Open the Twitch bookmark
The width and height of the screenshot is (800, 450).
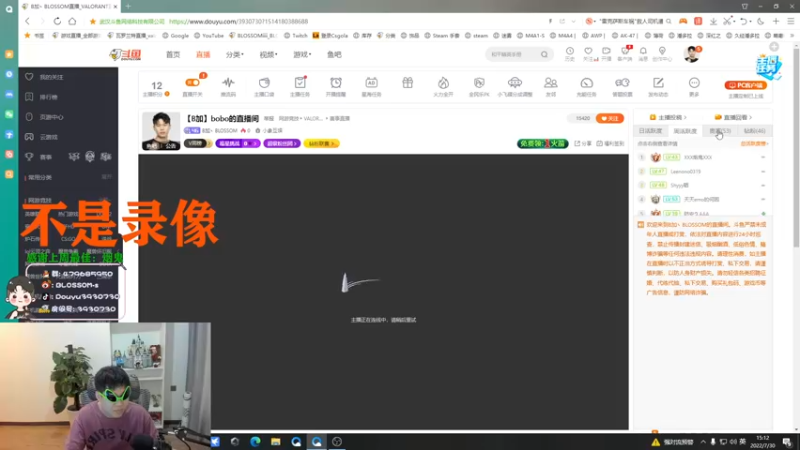(x=295, y=36)
